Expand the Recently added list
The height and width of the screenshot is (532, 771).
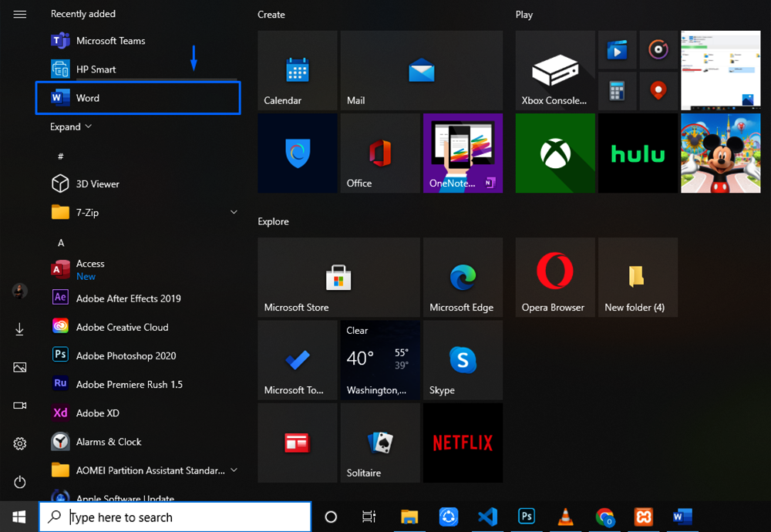tap(71, 126)
